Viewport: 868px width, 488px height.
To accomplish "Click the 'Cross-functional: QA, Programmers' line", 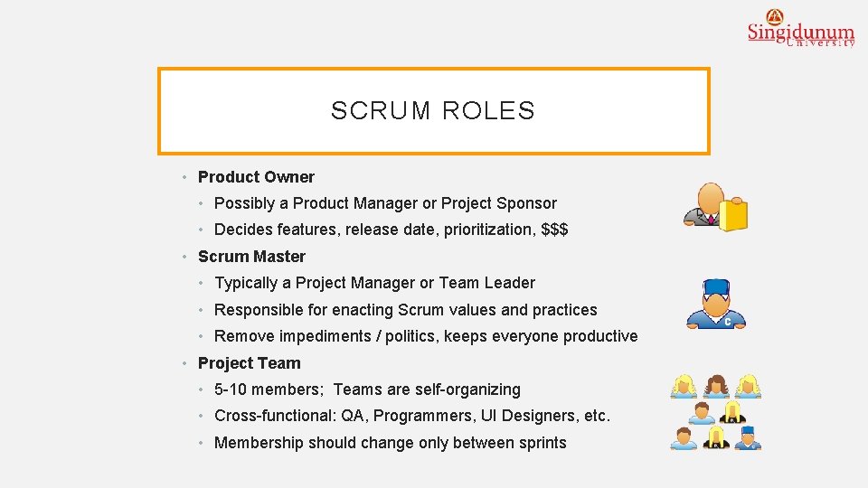I will [412, 416].
